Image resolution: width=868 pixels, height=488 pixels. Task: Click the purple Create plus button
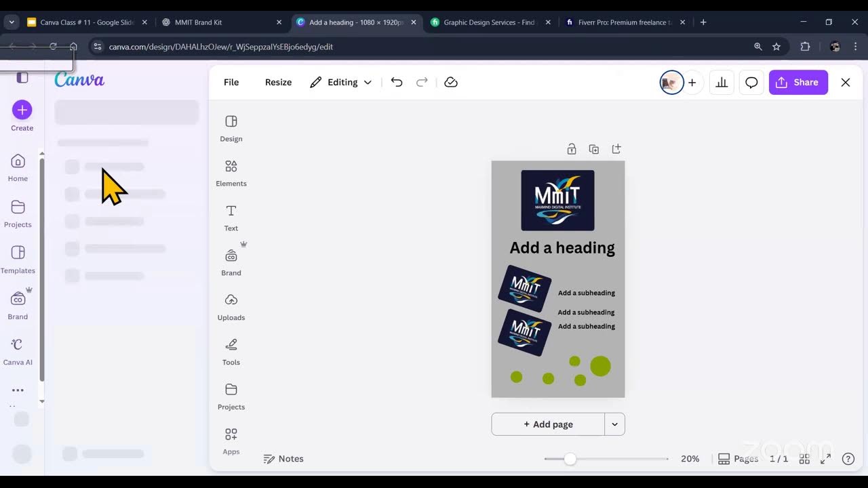22,110
